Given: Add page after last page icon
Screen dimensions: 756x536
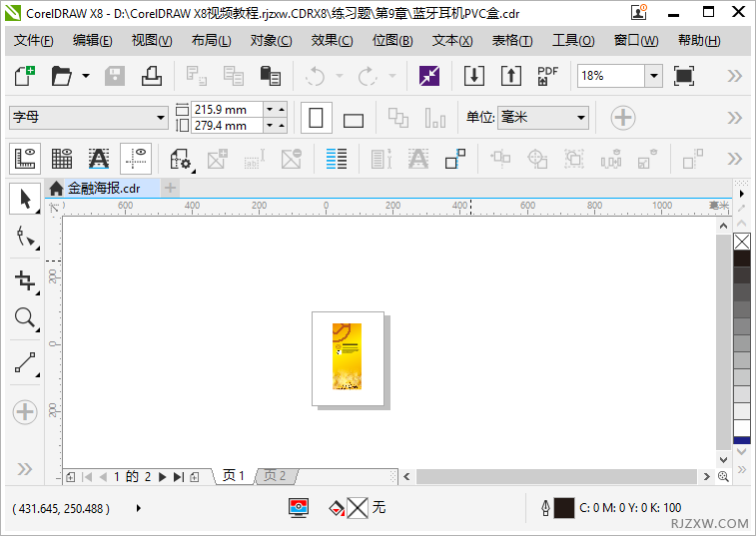Looking at the screenshot, I should pyautogui.click(x=195, y=477).
